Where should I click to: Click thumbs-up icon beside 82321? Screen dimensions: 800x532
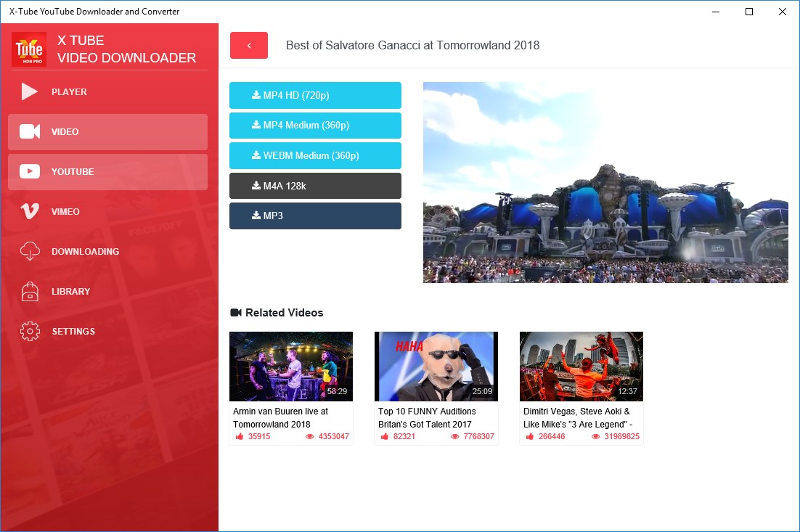click(x=385, y=437)
